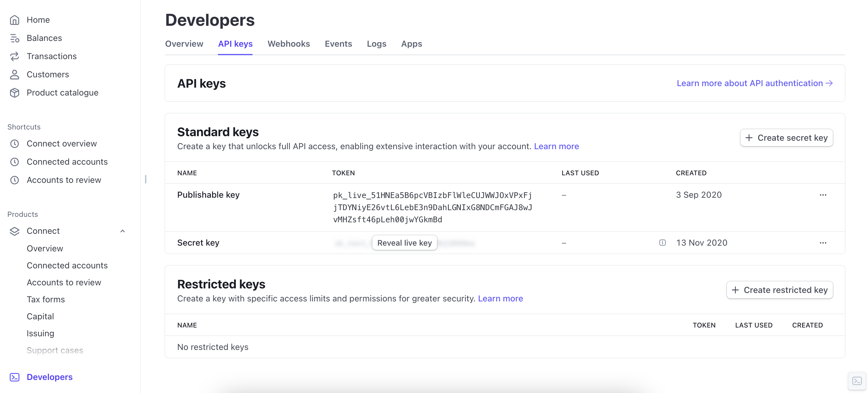Select the Customers person icon
The width and height of the screenshot is (868, 393).
point(15,74)
